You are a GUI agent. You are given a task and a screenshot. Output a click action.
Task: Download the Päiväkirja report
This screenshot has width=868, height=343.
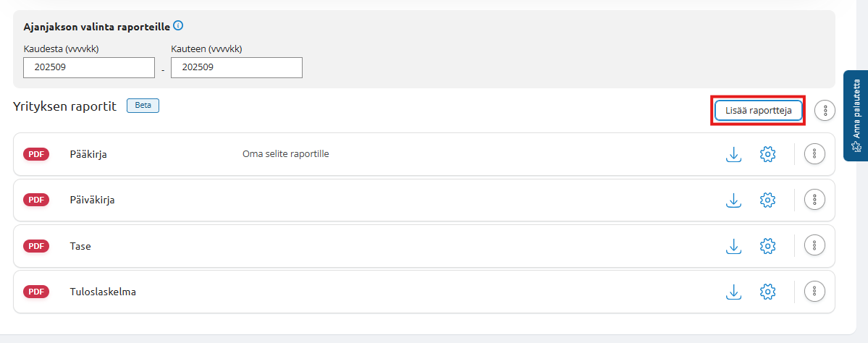click(x=734, y=200)
